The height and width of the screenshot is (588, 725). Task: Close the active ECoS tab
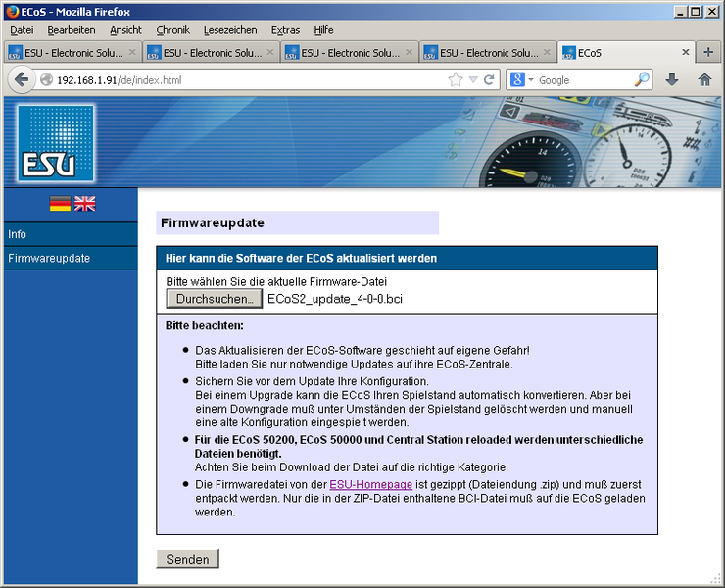point(686,52)
